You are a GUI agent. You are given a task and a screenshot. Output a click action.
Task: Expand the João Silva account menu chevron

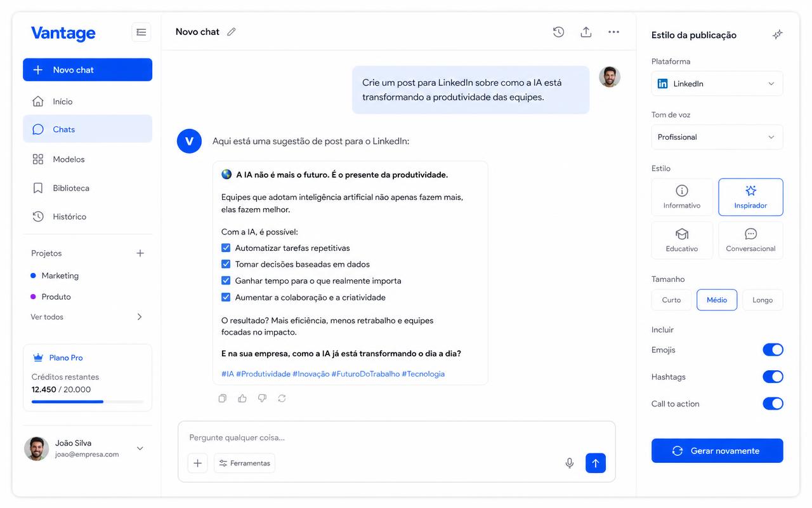coord(140,448)
